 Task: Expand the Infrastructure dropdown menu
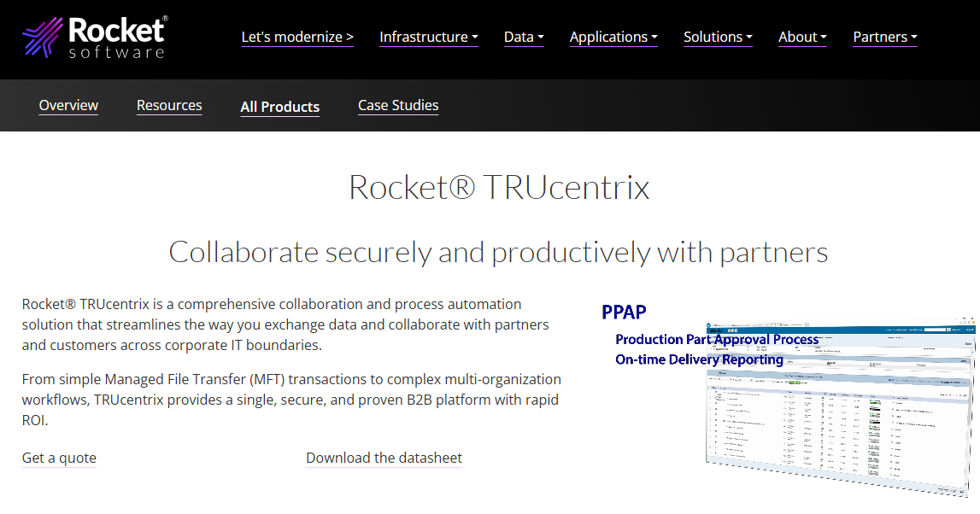click(x=429, y=37)
